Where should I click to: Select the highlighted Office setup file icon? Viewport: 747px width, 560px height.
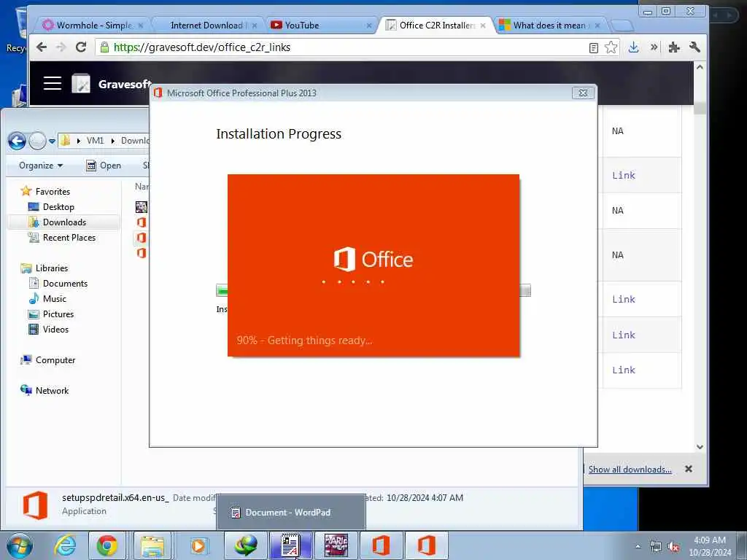pos(142,238)
